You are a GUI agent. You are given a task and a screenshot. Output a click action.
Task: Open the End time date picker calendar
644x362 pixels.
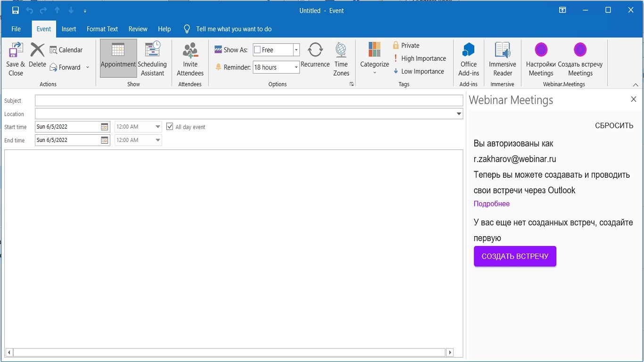point(105,140)
